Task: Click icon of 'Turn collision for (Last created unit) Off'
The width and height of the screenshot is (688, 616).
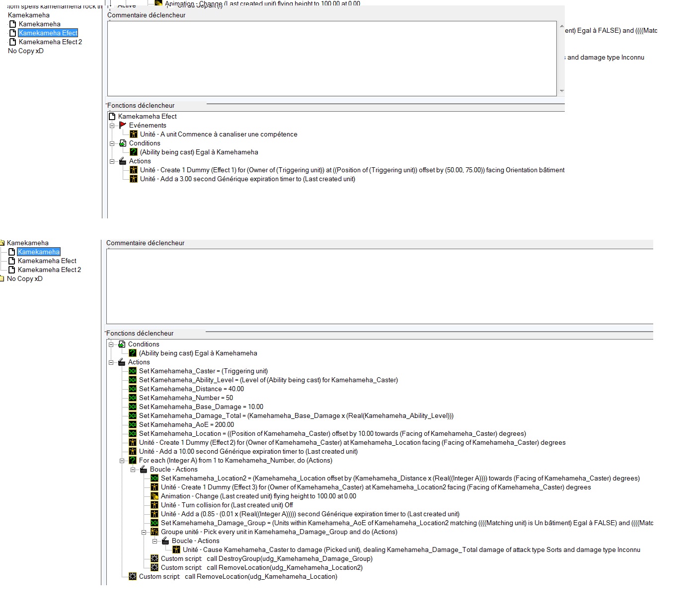Action: pos(154,505)
